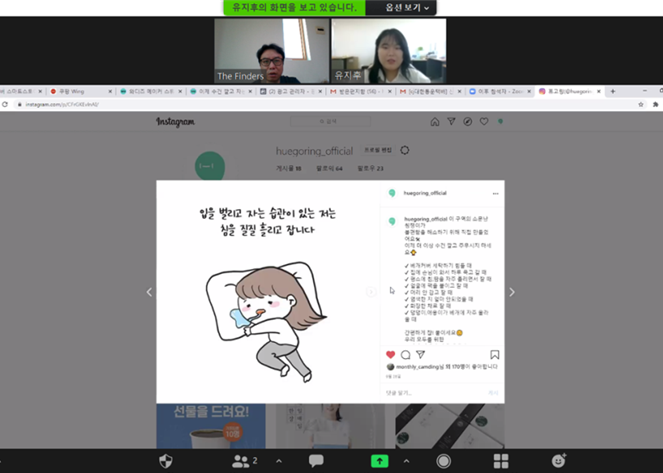Close the 쿠팡 Wing tab

pos(110,91)
